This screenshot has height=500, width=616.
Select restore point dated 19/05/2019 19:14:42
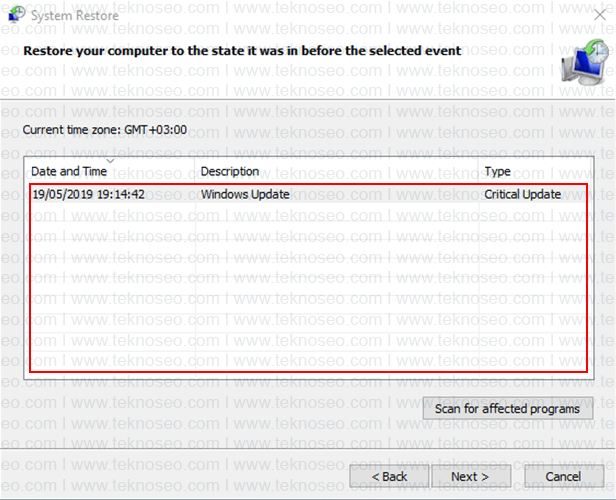pyautogui.click(x=309, y=194)
